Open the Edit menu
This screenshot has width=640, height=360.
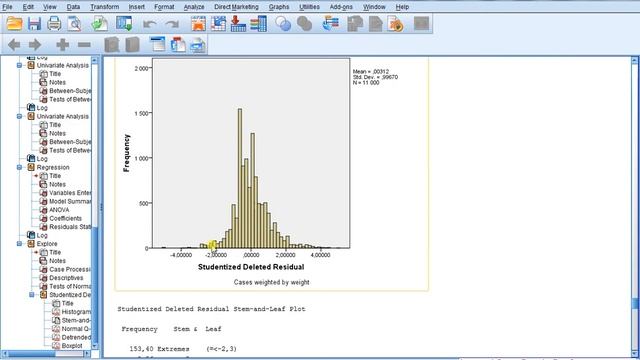pyautogui.click(x=28, y=7)
